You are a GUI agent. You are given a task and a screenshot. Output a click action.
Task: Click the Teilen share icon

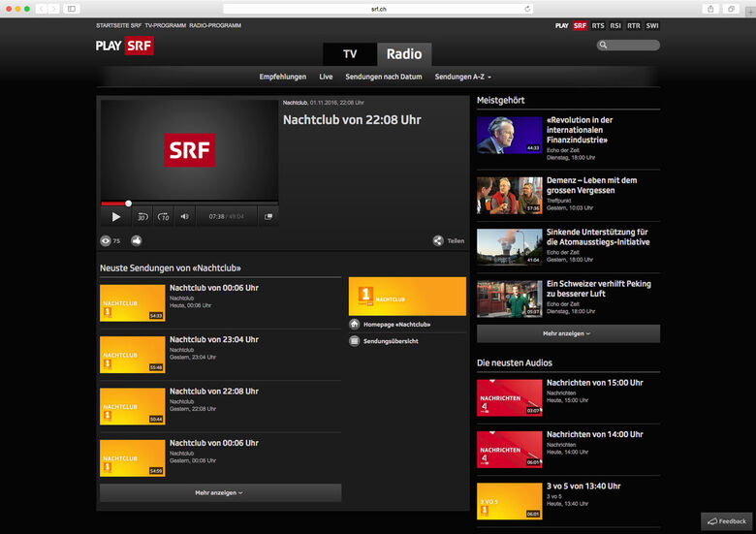point(438,240)
